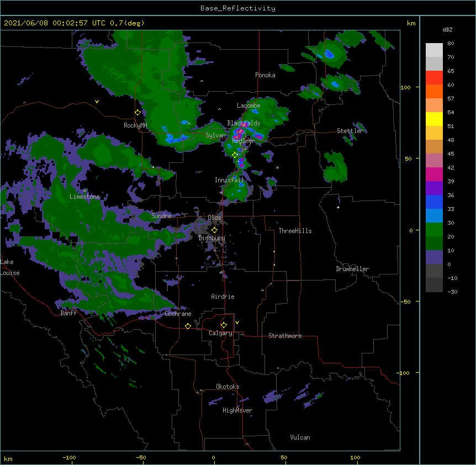Pick the dusty pink 42-45 dBZ swatch

(x=434, y=161)
